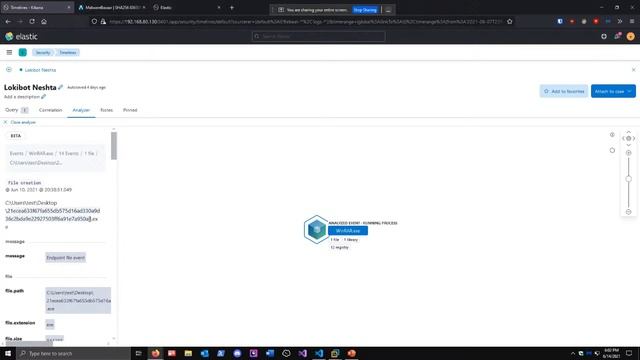Recenter the analyzer graph view
640x360 pixels.
click(629, 138)
